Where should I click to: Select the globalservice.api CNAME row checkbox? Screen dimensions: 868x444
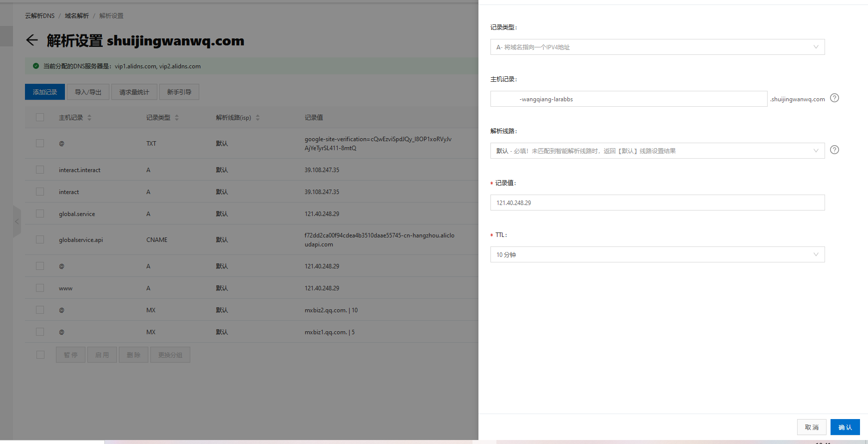[x=40, y=239]
